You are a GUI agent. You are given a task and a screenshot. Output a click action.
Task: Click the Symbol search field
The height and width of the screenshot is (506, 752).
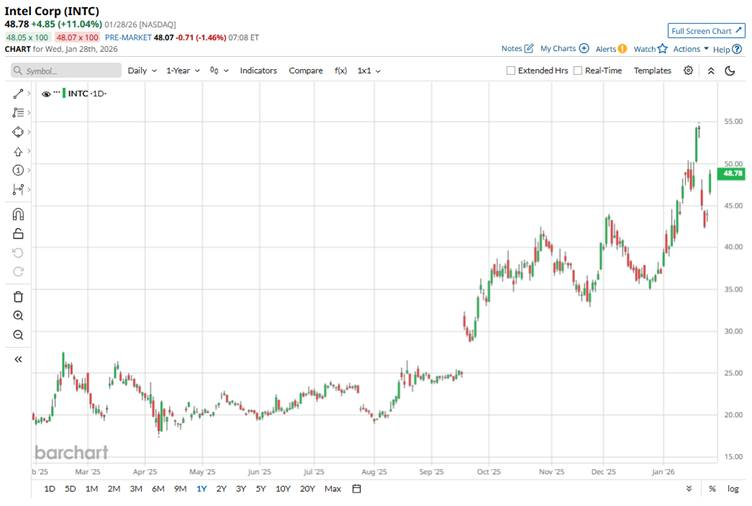(x=66, y=71)
